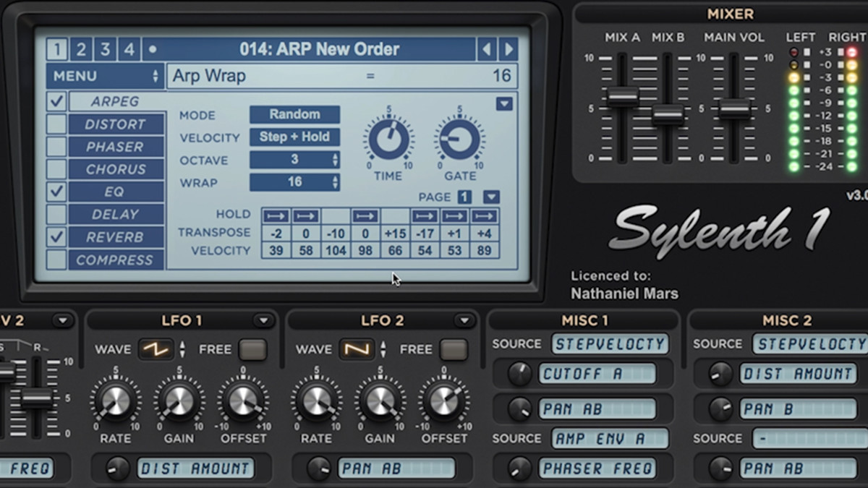
Task: Click the LFO 2 GAIN knob
Action: coord(380,401)
